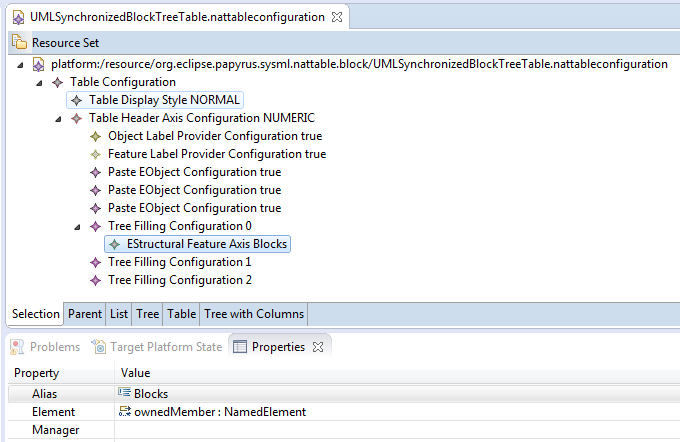Select Feature Label Provider Configuration true
The width and height of the screenshot is (680, 442).
pos(217,154)
